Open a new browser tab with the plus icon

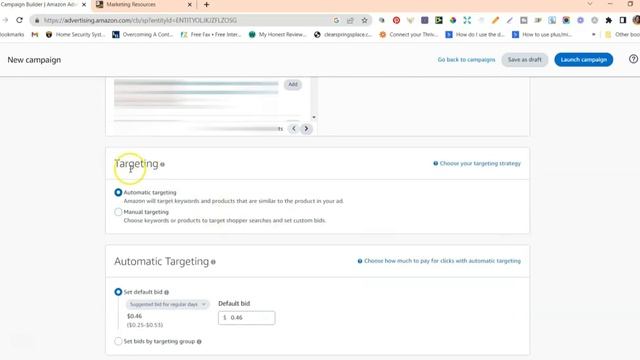click(207, 4)
